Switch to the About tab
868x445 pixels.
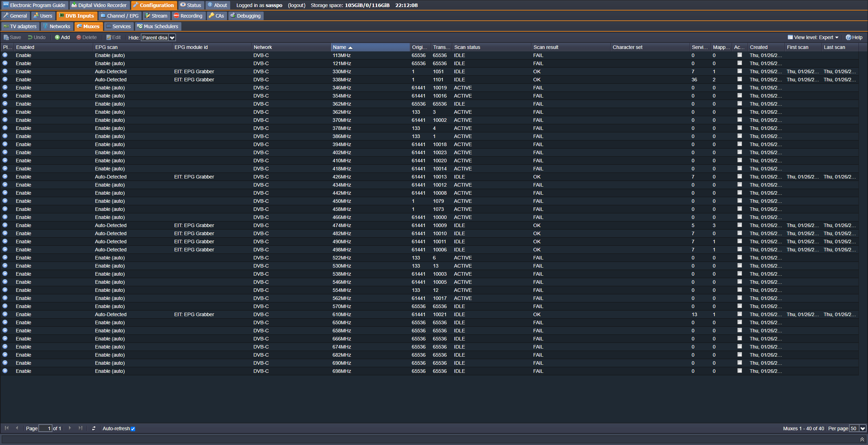[x=218, y=5]
